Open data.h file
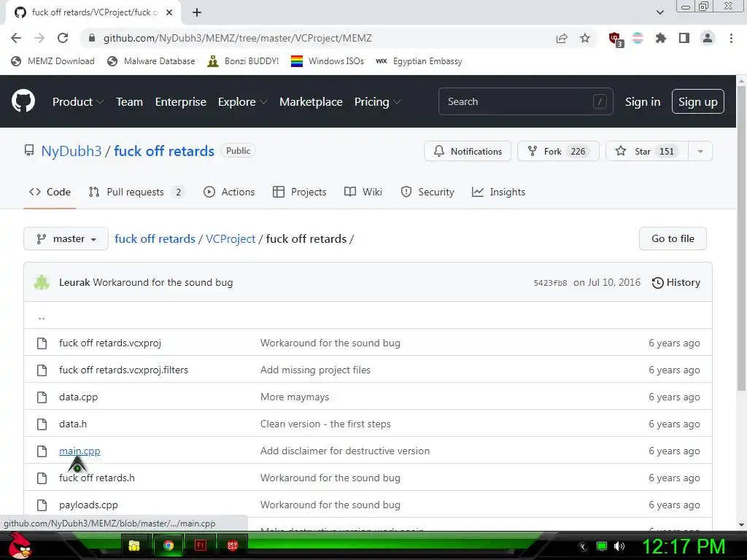Screen dimensions: 747x560 tap(73, 424)
